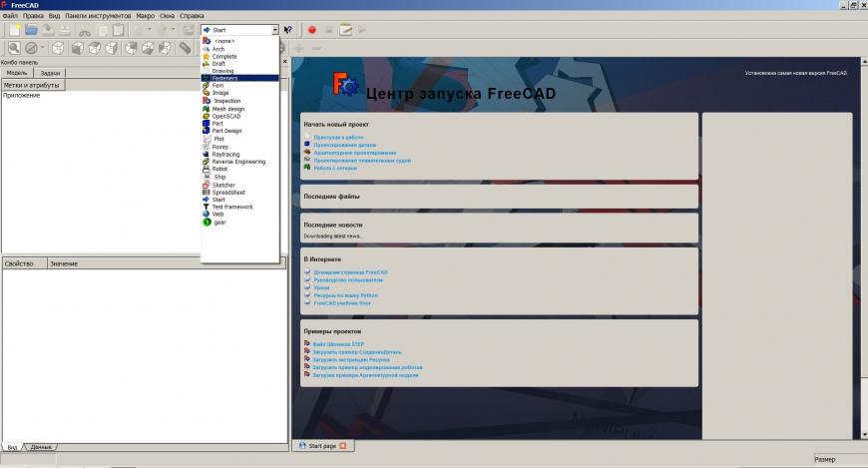Open the Справка menu

[192, 16]
